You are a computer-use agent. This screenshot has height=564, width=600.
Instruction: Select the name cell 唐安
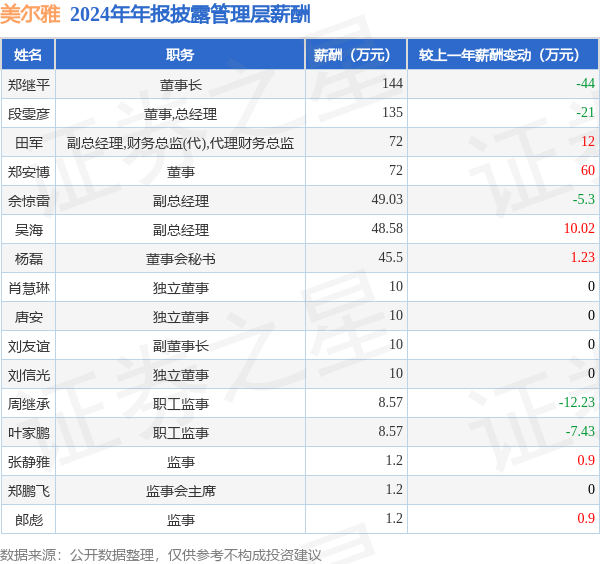(29, 317)
